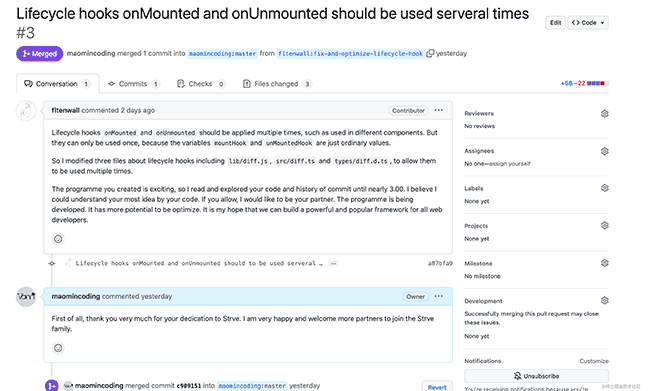This screenshot has height=391, width=650.
Task: Expand the commit message ellipsis
Action: pos(333,263)
